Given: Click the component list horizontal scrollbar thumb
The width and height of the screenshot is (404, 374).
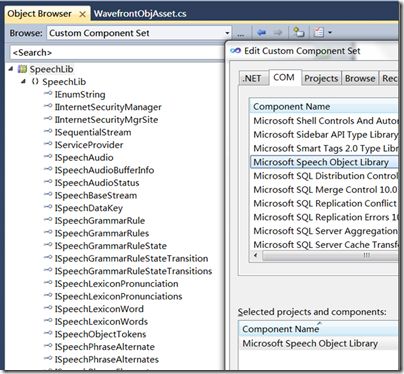Looking at the screenshot, I should click(330, 256).
